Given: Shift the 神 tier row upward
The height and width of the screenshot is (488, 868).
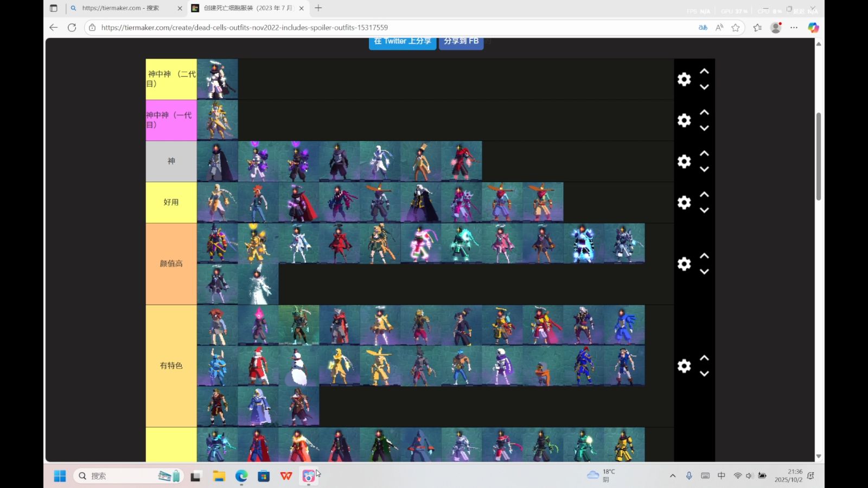Looking at the screenshot, I should point(704,153).
